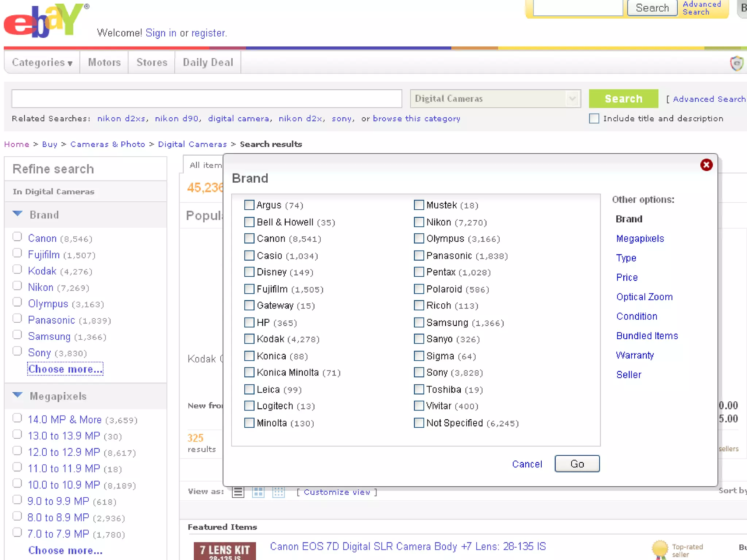
Task: Click the eBay logo
Action: (44, 21)
